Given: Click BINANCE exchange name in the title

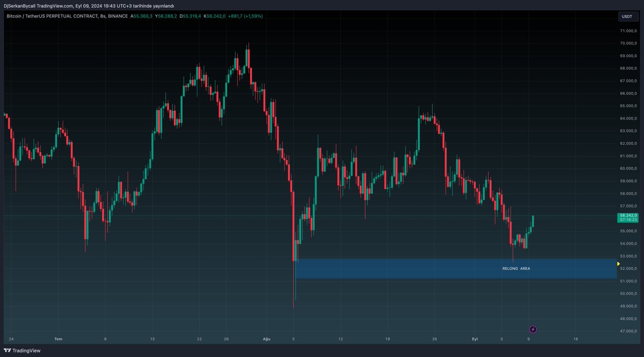Looking at the screenshot, I should click(x=118, y=16).
